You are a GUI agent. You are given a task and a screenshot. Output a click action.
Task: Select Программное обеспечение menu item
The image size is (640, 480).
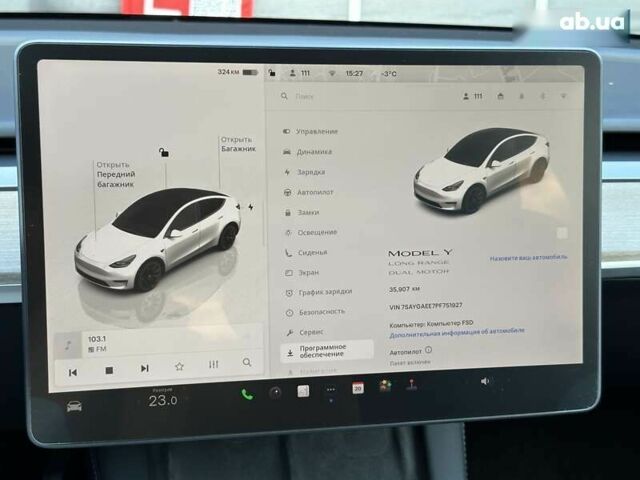(x=327, y=351)
